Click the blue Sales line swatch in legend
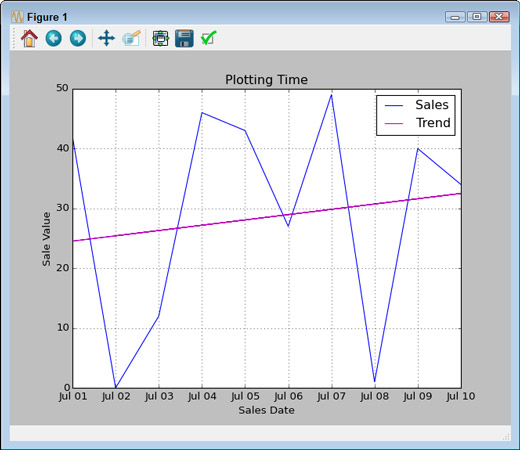520x450 pixels. tap(394, 106)
